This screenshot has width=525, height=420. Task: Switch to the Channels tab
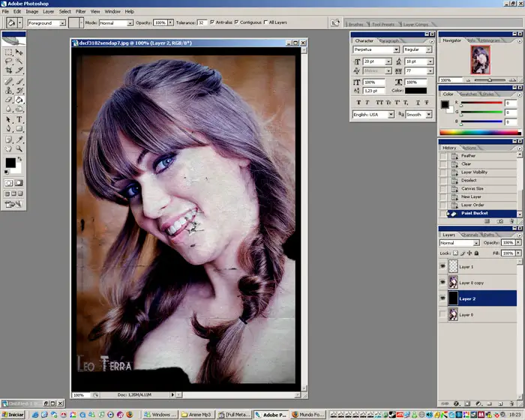point(469,235)
